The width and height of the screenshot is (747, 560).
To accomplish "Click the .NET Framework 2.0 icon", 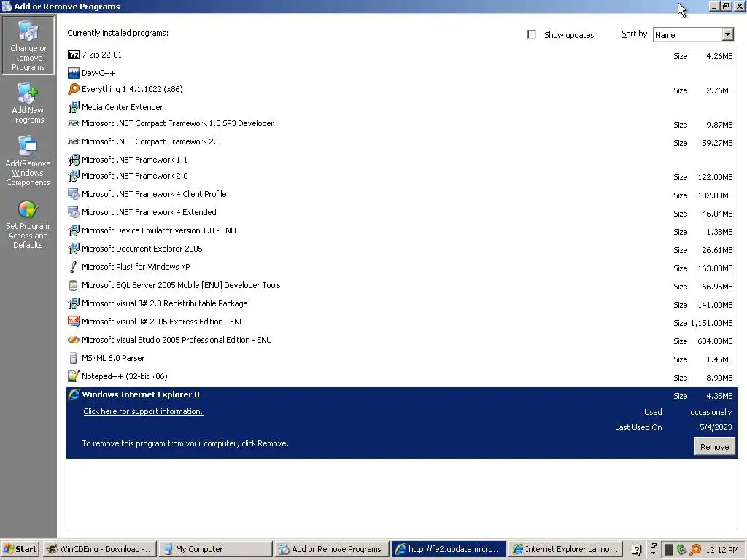I will coord(74,176).
